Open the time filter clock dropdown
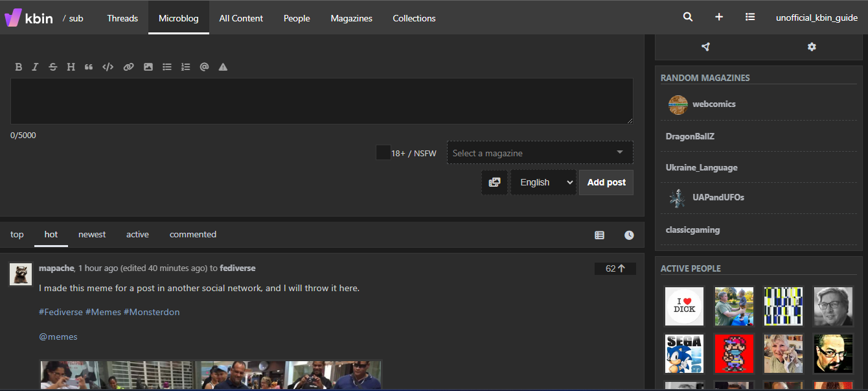Image resolution: width=868 pixels, height=391 pixels. pyautogui.click(x=629, y=235)
